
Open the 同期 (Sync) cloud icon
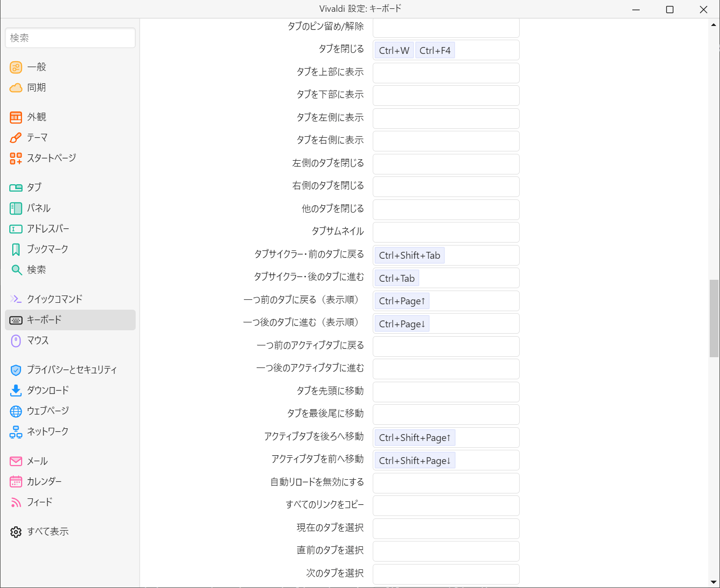[x=16, y=88]
